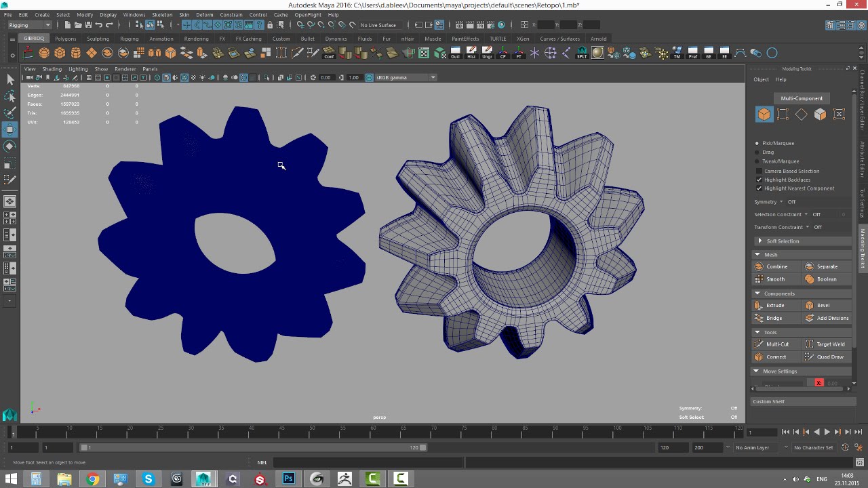868x488 pixels.
Task: Click the SPLT shelf icon
Action: pyautogui.click(x=582, y=53)
